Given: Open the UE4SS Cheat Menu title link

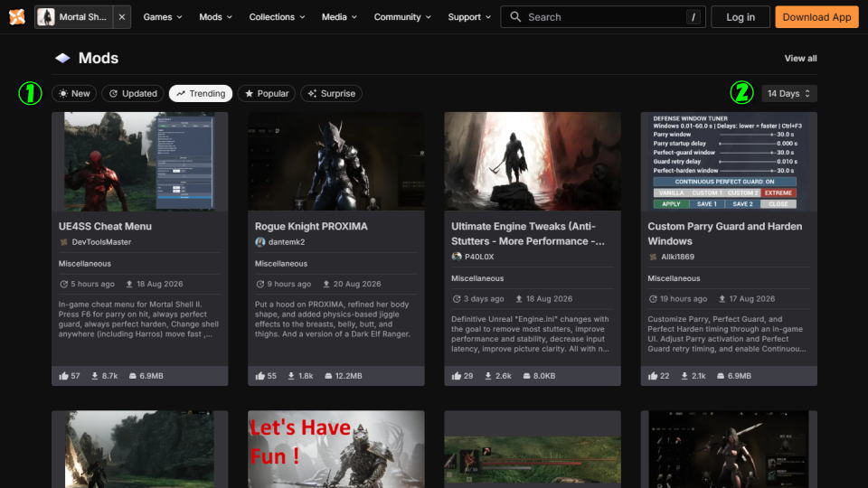Looking at the screenshot, I should [x=105, y=226].
